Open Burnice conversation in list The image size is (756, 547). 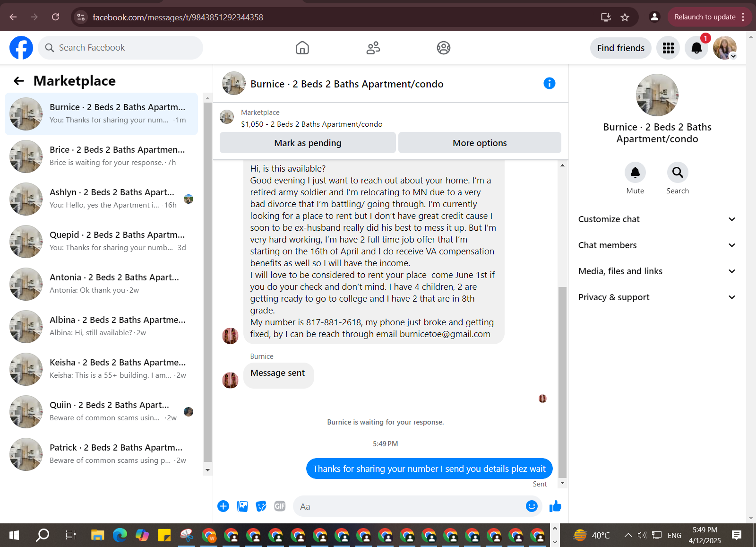tap(102, 114)
